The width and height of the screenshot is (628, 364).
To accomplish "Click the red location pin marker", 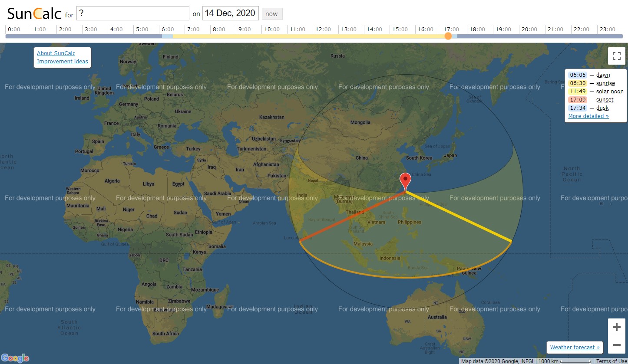I will [405, 181].
